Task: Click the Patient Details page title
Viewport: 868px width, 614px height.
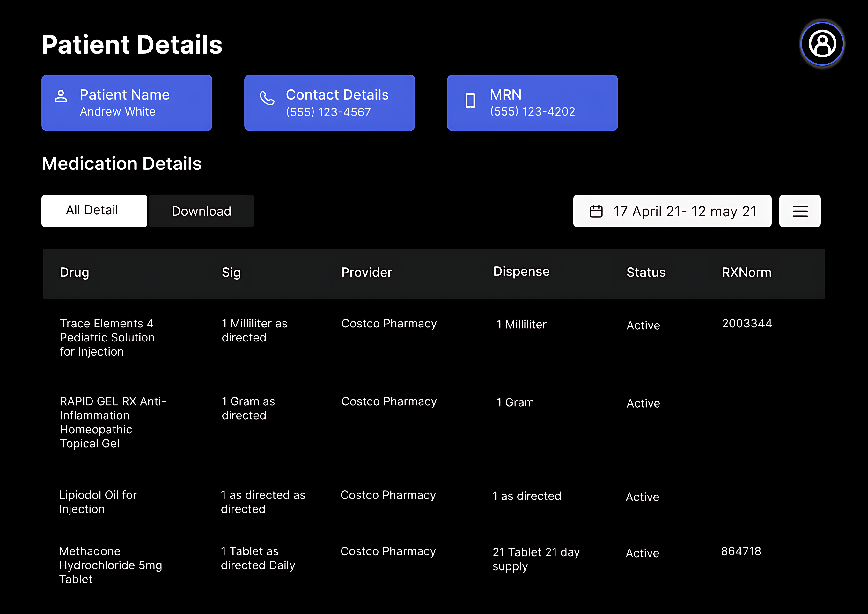Action: [x=132, y=45]
